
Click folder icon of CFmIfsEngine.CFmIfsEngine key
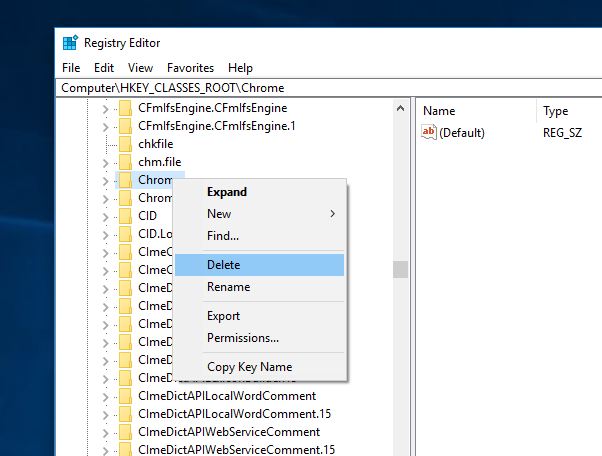tap(125, 108)
